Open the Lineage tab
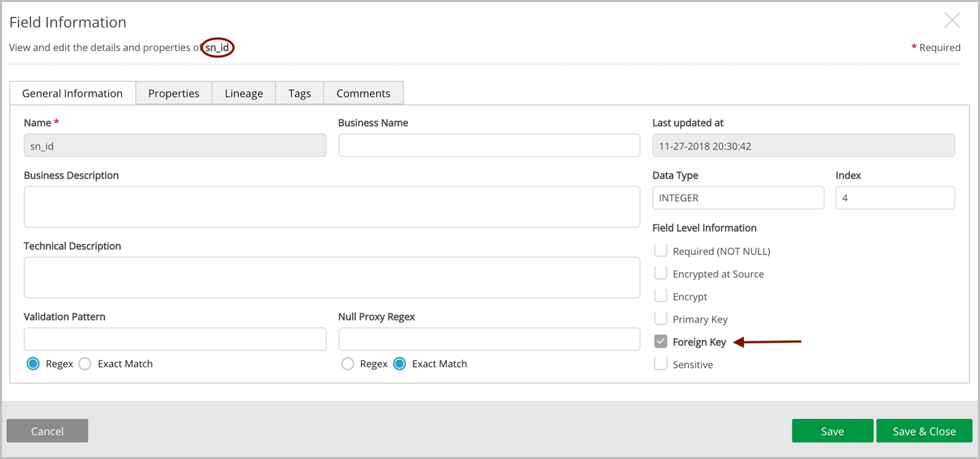The image size is (980, 459). (243, 93)
